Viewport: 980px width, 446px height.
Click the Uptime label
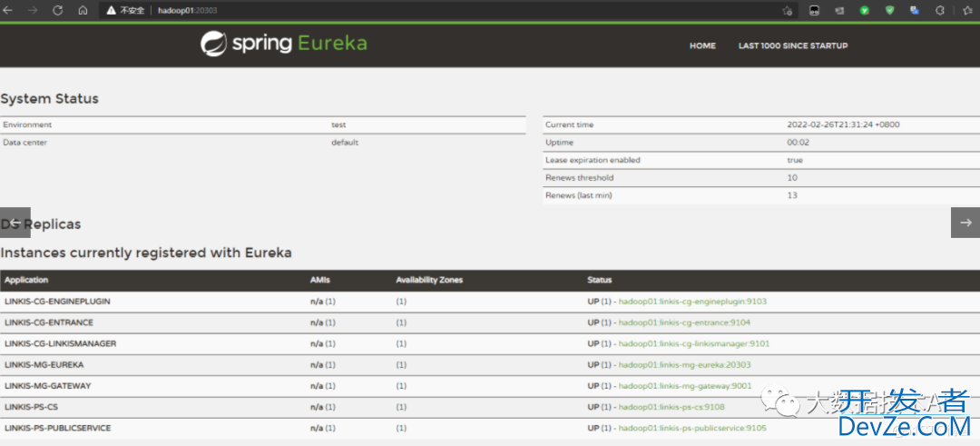[x=559, y=143]
